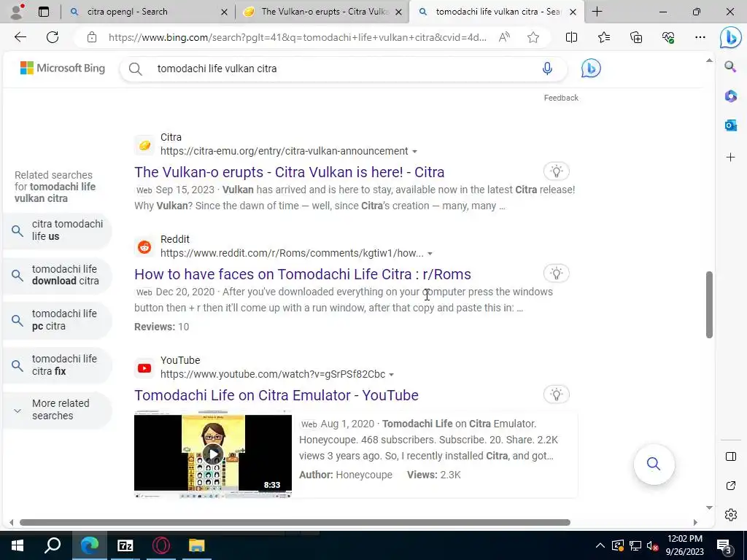Click the magnifier icon in the search box
Screen dimensions: 747x560
pos(135,69)
